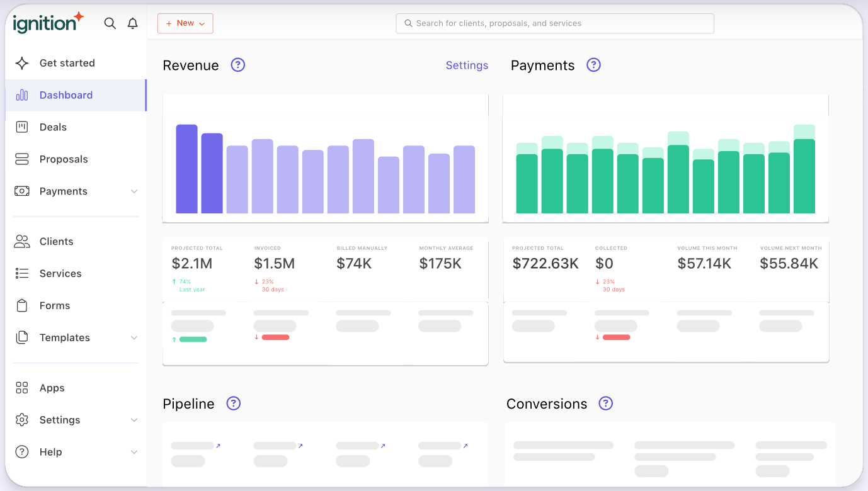The width and height of the screenshot is (868, 491).
Task: Click the Apps grid icon in sidebar
Action: pos(22,388)
